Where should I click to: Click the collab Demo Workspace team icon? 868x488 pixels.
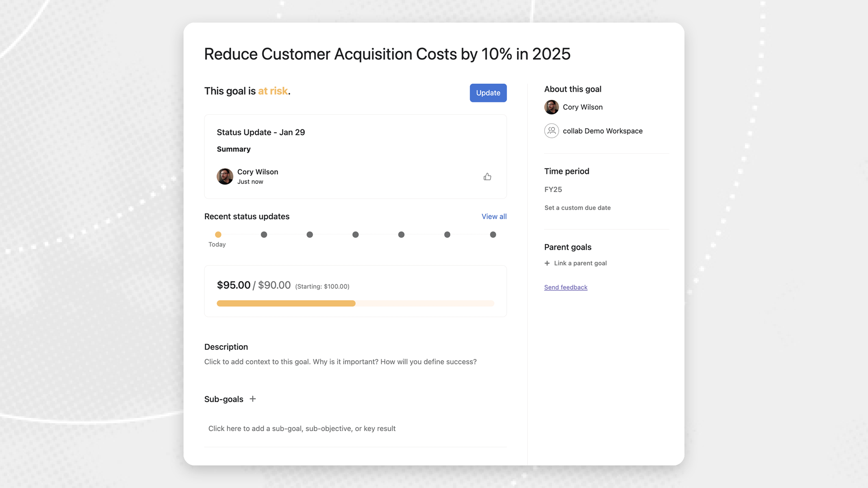click(552, 131)
